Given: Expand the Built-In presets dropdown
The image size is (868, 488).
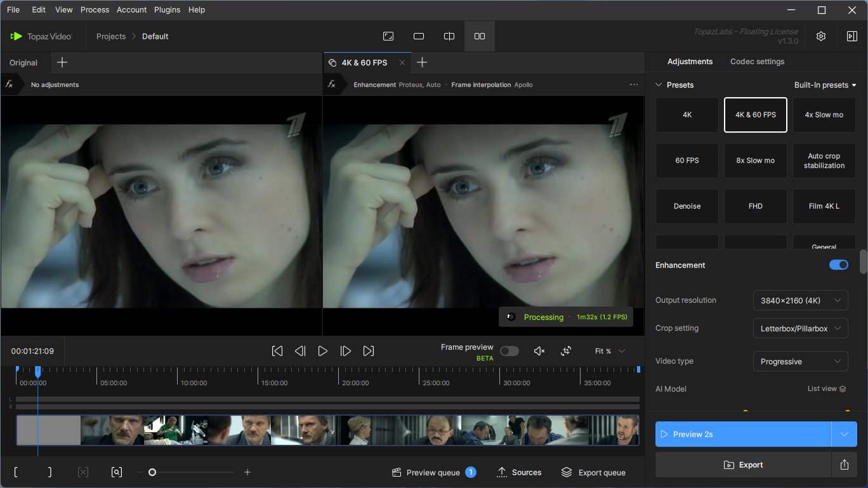Looking at the screenshot, I should tap(825, 85).
